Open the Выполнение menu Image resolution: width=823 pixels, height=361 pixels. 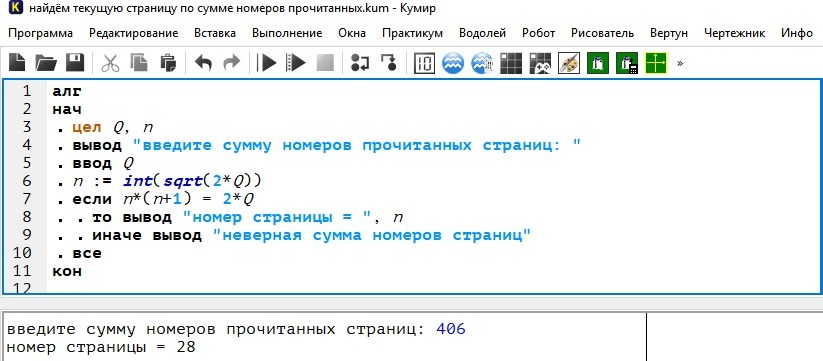click(x=287, y=34)
